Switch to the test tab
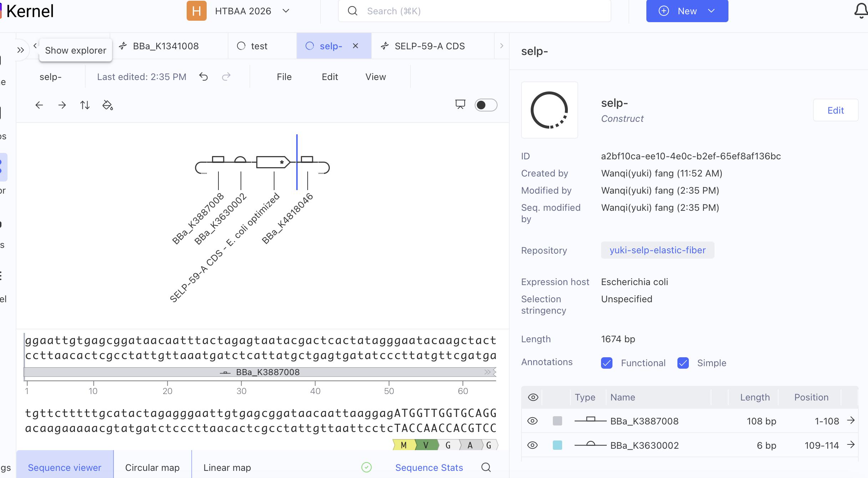The image size is (868, 478). coord(262,46)
